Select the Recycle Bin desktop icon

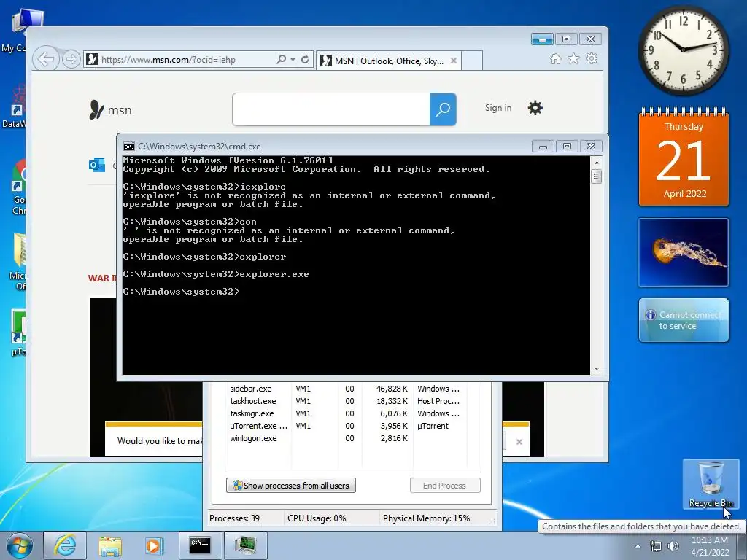point(711,484)
